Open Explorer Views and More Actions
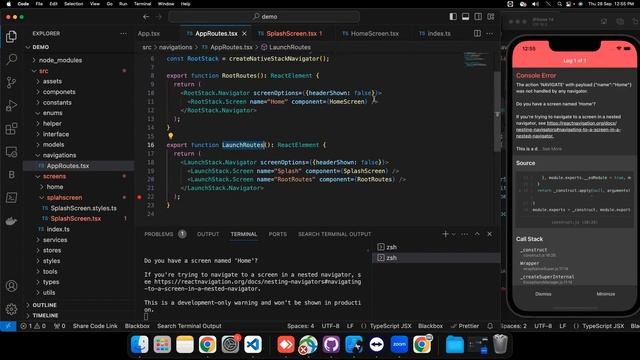The image size is (640, 360). coord(123,33)
